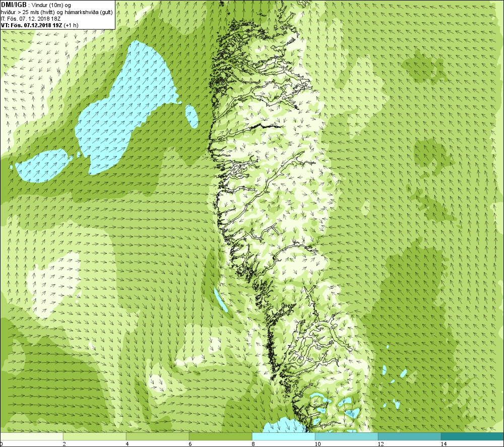Click the '2' scale label

tap(65, 444)
